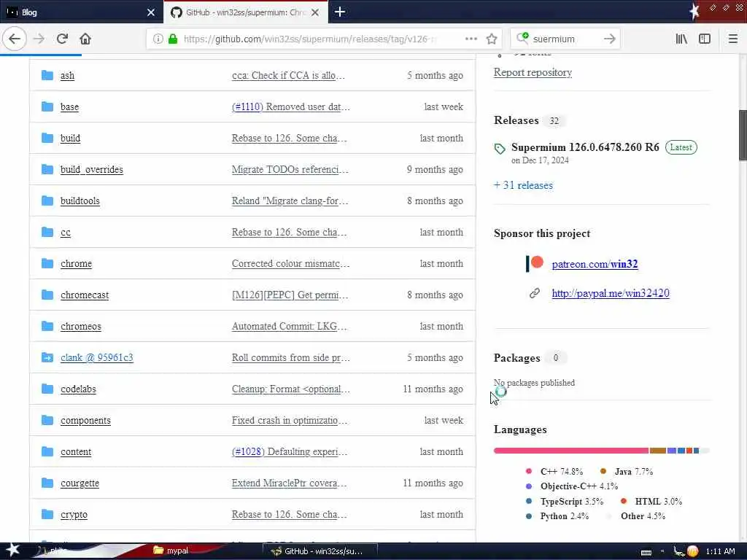Click the Report repository link
The width and height of the screenshot is (747, 560).
pyautogui.click(x=533, y=72)
